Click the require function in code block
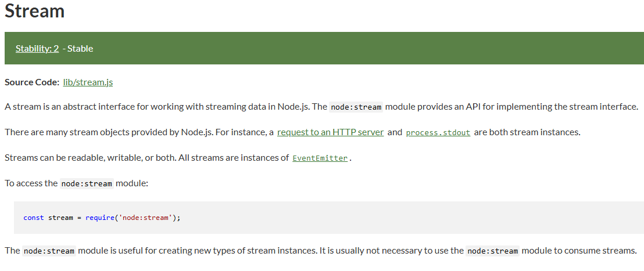Image resolution: width=644 pixels, height=271 pixels. click(100, 218)
